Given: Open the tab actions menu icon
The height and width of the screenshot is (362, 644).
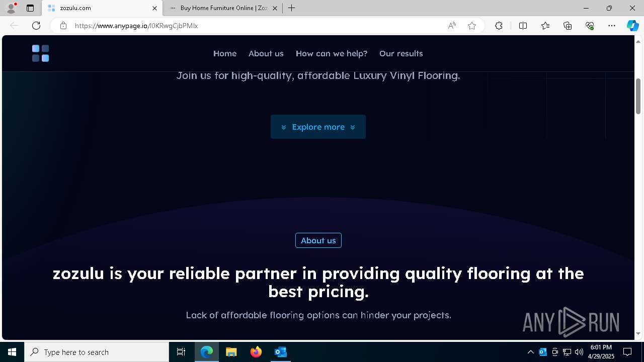Looking at the screenshot, I should [x=30, y=8].
